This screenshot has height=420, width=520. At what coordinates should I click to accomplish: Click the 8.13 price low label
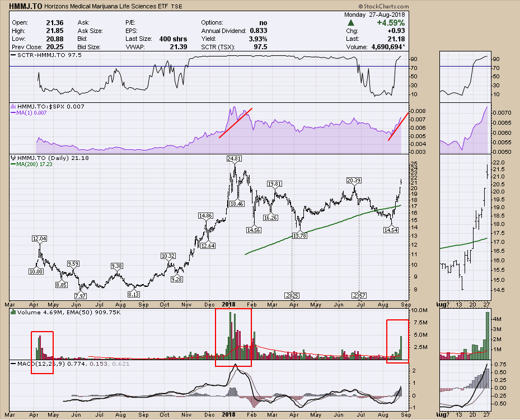pyautogui.click(x=133, y=294)
